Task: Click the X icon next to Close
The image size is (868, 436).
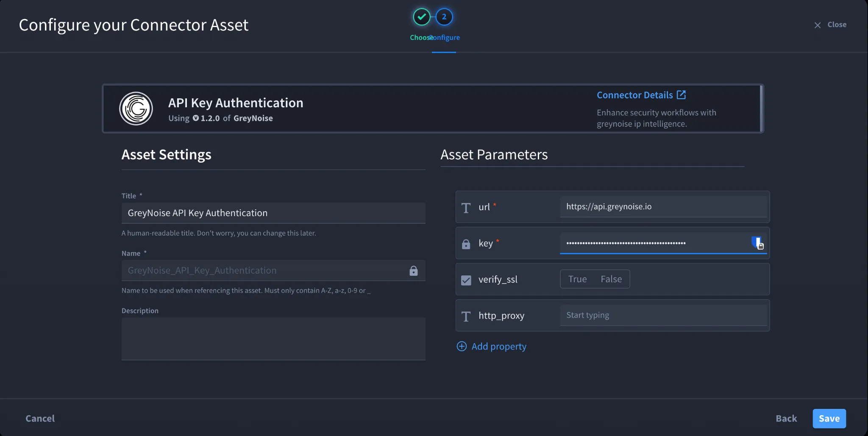Action: click(818, 25)
